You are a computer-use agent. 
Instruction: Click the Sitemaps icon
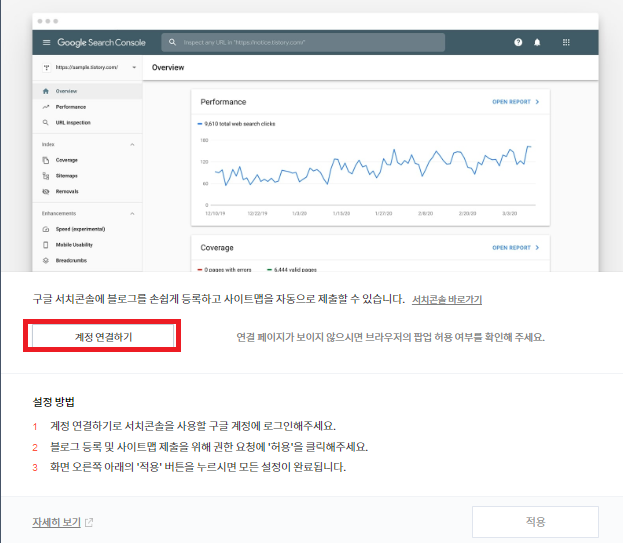[46, 176]
